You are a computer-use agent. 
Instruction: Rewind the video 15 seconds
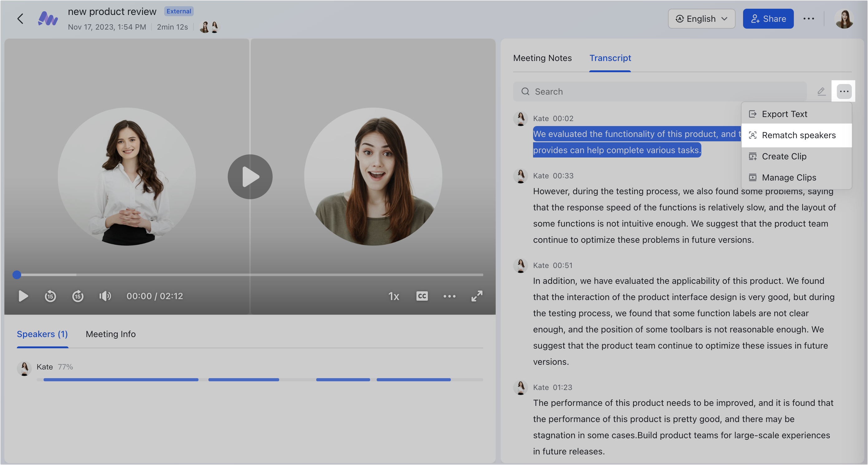[50, 296]
